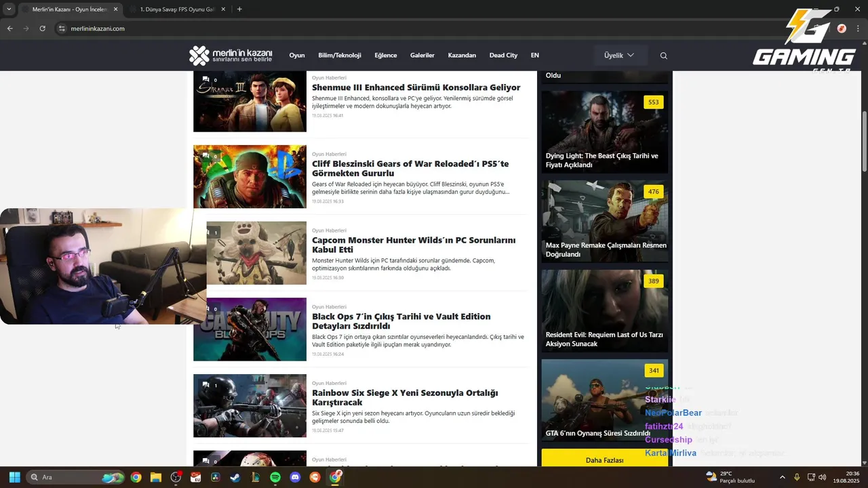Open Rainbow Six Siege X headline
Viewport: 868px width, 488px height.
pos(405,398)
